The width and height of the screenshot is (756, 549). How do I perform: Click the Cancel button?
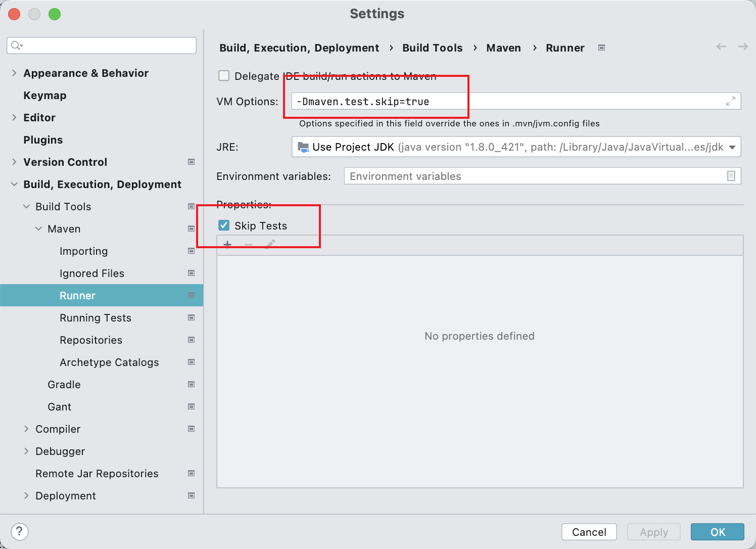pos(589,532)
